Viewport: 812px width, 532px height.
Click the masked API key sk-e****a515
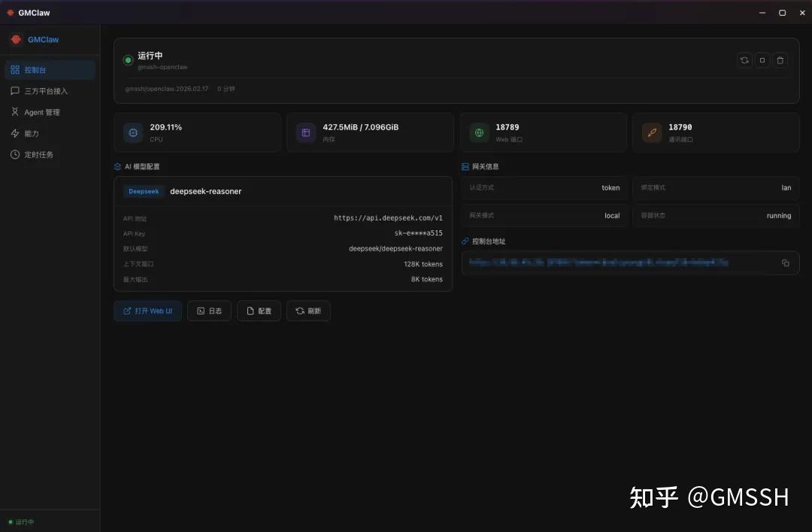click(x=419, y=233)
